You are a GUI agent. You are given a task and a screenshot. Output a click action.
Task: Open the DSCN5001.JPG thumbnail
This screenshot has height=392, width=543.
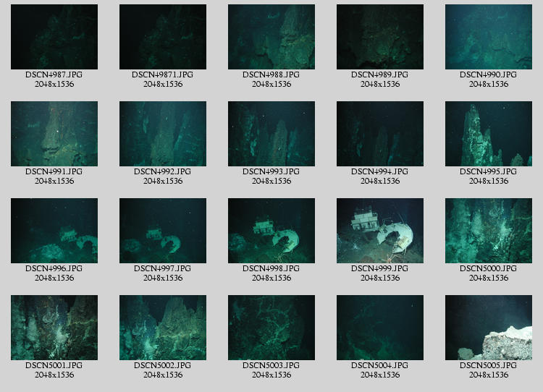(x=54, y=328)
